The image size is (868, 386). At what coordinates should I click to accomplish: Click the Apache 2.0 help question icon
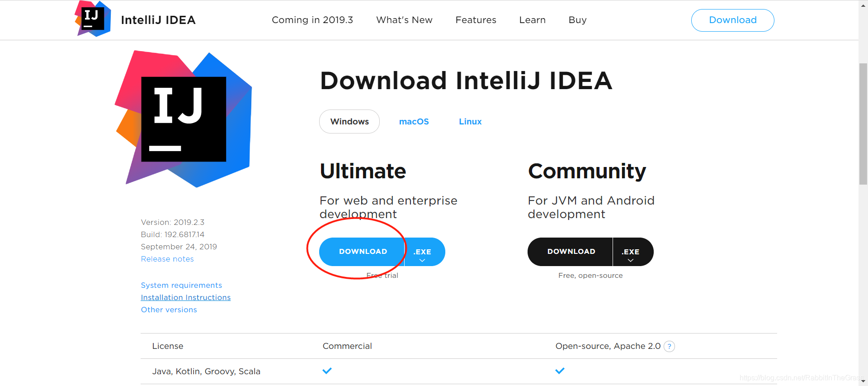(x=669, y=346)
